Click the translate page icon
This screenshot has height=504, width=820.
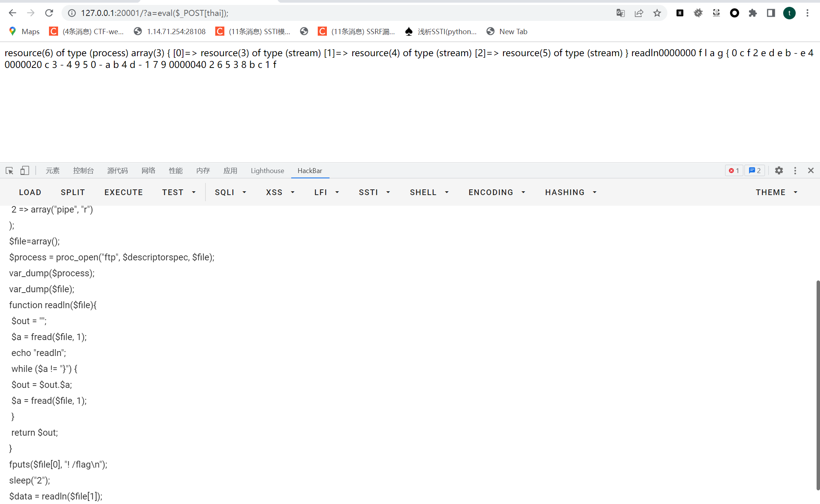tap(620, 13)
